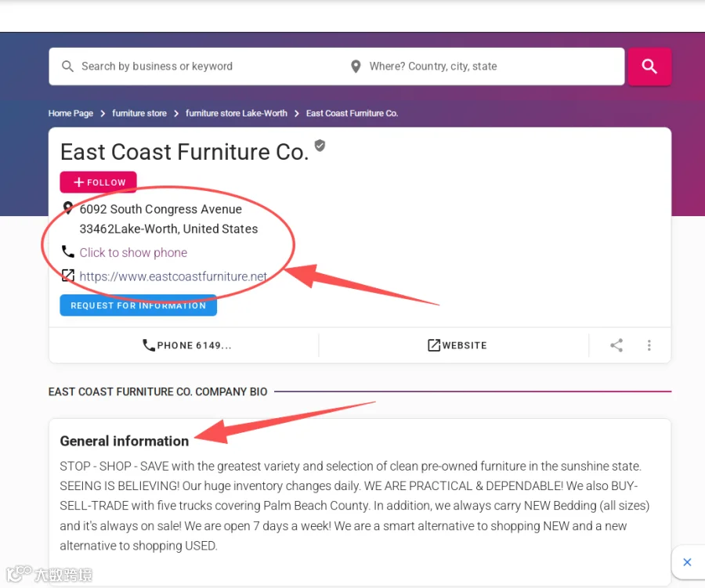This screenshot has width=705, height=588.
Task: Close the popup with the blue X
Action: pos(687,562)
